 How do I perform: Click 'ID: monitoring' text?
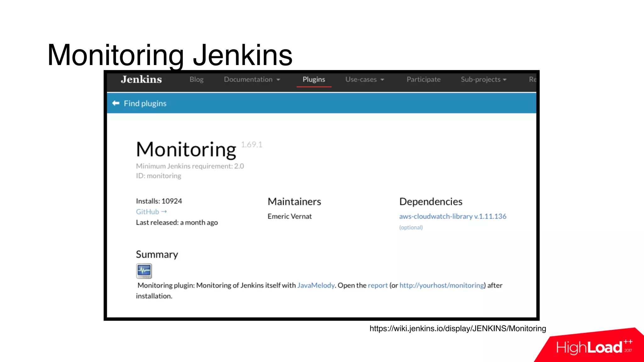(158, 176)
